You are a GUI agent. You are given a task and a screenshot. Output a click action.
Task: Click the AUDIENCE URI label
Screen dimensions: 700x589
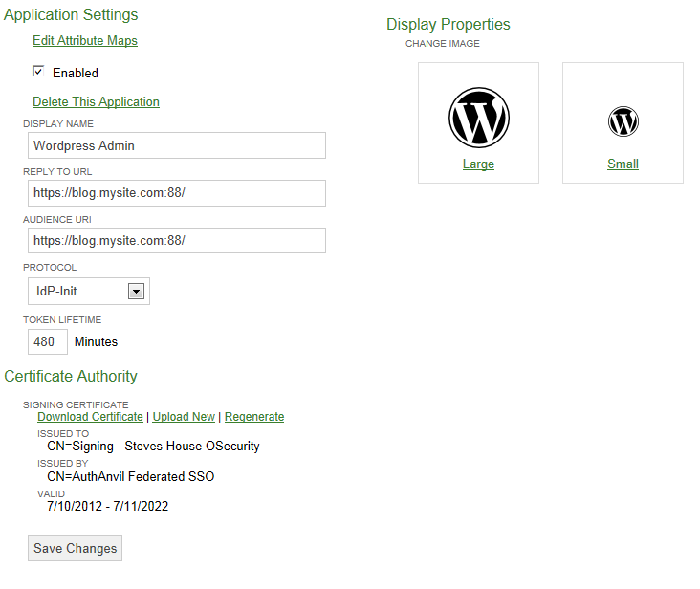[x=57, y=220]
